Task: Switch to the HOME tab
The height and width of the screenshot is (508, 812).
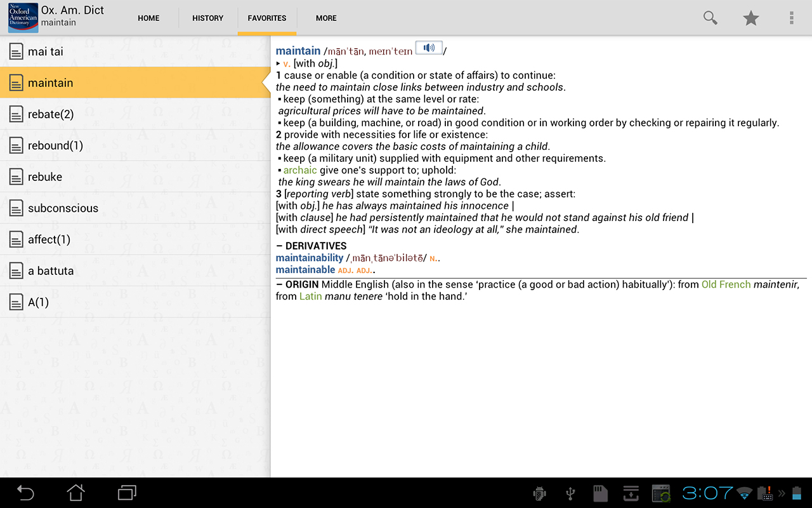Action: [x=148, y=18]
